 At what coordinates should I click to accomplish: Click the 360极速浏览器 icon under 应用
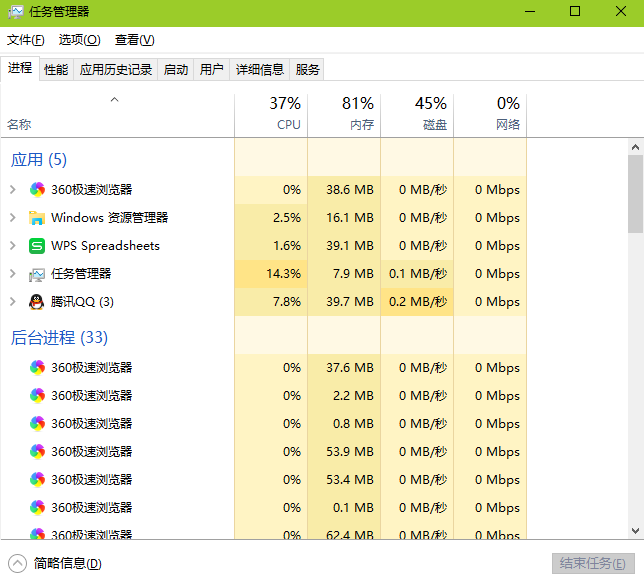coord(37,189)
